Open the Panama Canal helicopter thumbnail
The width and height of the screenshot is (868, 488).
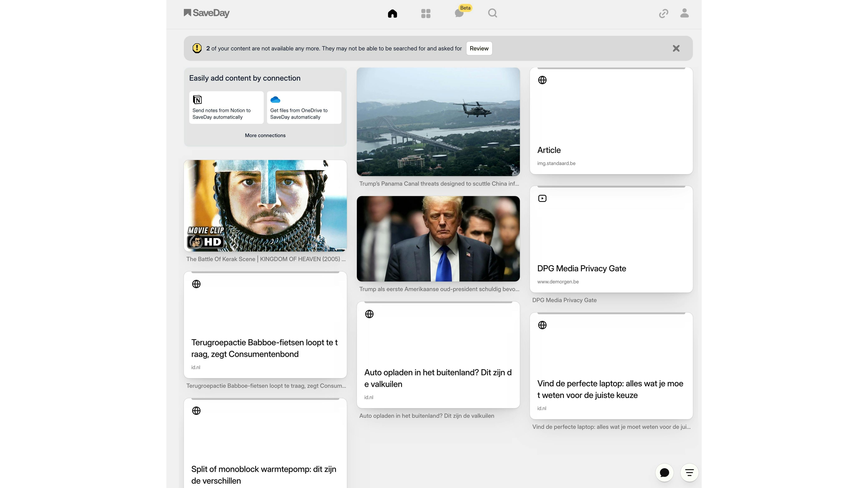click(438, 121)
